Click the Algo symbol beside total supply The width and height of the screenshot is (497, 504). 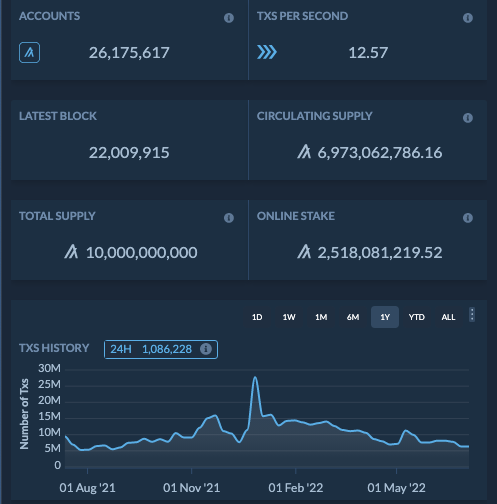(x=71, y=252)
